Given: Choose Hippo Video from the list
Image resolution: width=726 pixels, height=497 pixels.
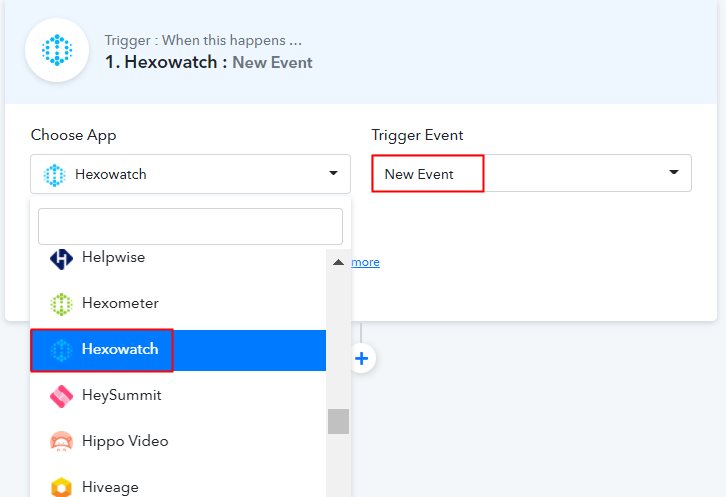Looking at the screenshot, I should click(178, 441).
